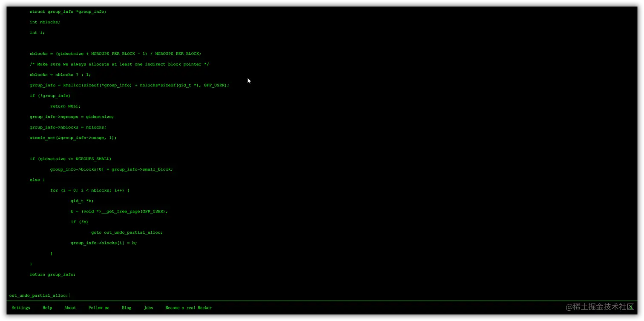The width and height of the screenshot is (644, 321).
Task: Click the atomic_set usage line
Action: click(x=73, y=138)
